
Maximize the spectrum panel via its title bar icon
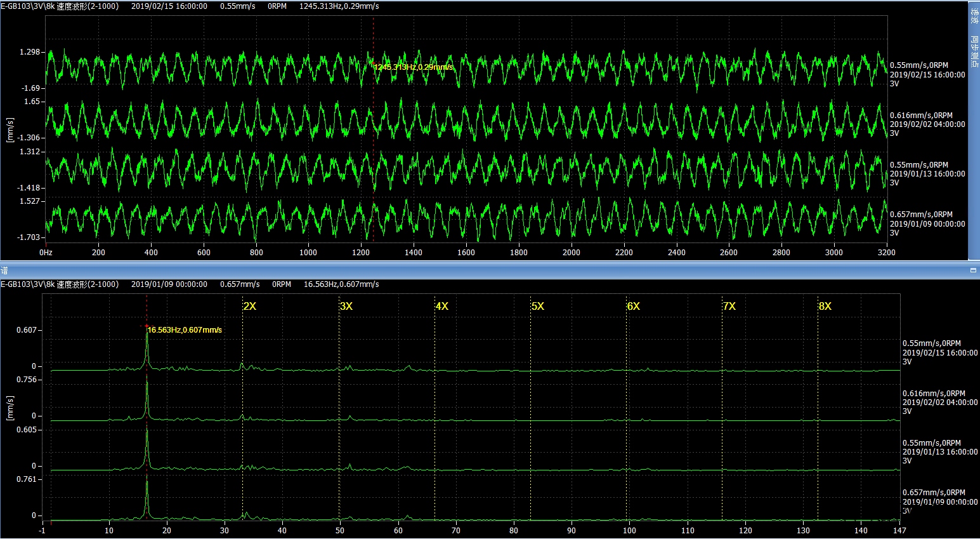click(x=973, y=270)
